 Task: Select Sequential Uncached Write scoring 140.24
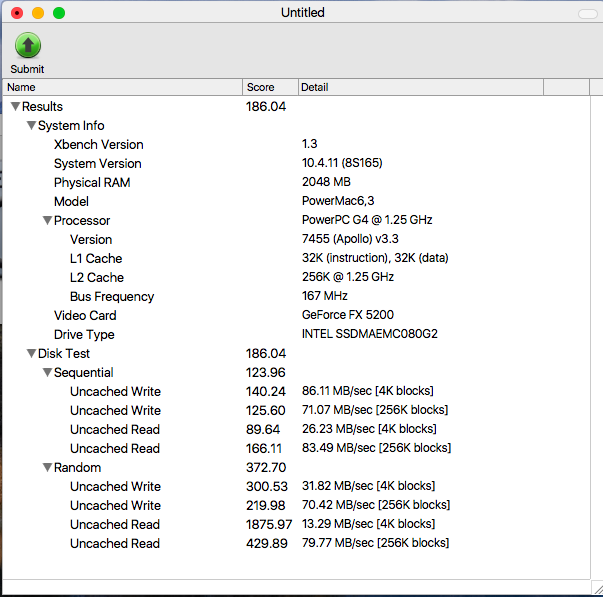tap(296, 391)
